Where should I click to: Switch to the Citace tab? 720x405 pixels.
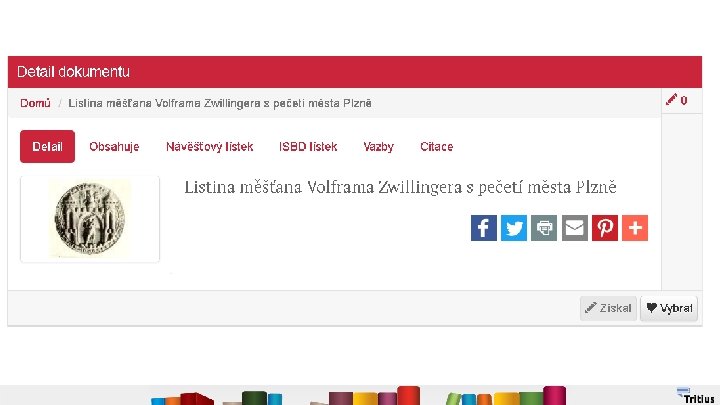[436, 146]
